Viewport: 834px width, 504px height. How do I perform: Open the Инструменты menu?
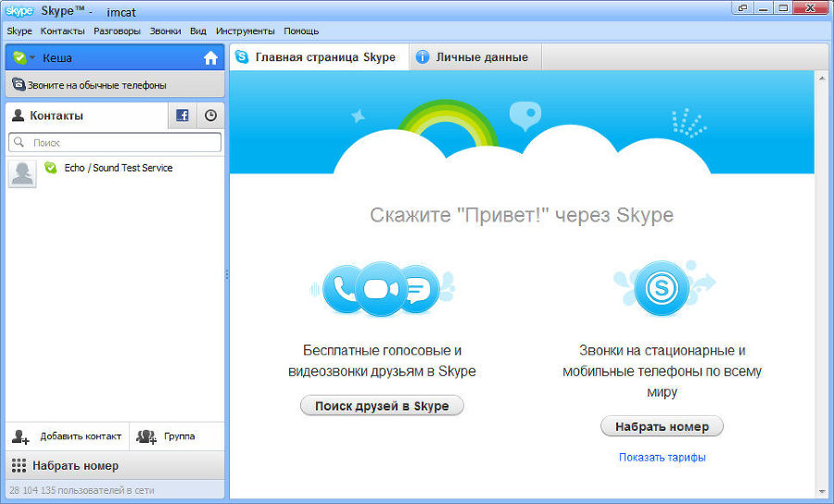(245, 31)
